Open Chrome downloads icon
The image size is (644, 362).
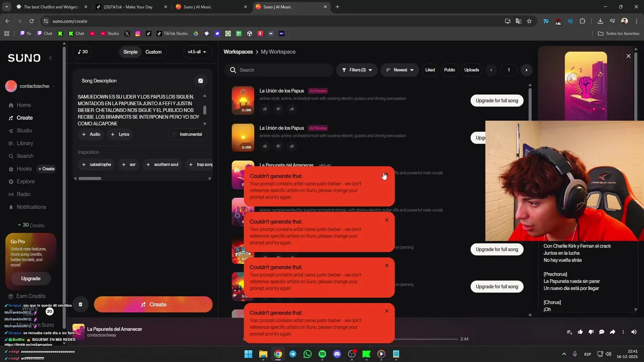[600, 21]
